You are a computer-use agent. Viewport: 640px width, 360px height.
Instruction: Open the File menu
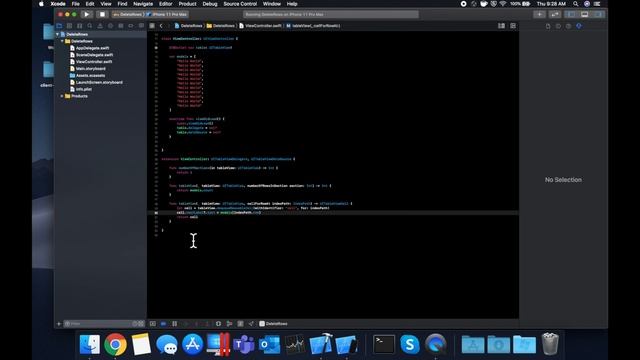[x=76, y=4]
